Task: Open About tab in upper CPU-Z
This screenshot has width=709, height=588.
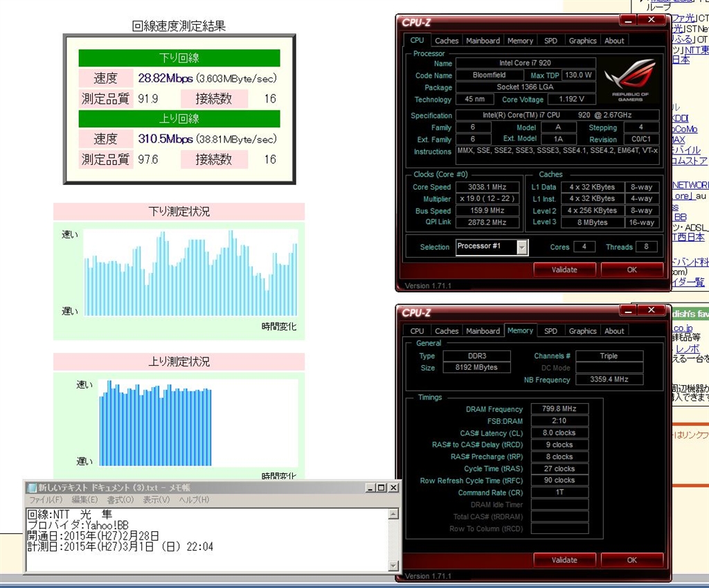Action: pos(614,41)
